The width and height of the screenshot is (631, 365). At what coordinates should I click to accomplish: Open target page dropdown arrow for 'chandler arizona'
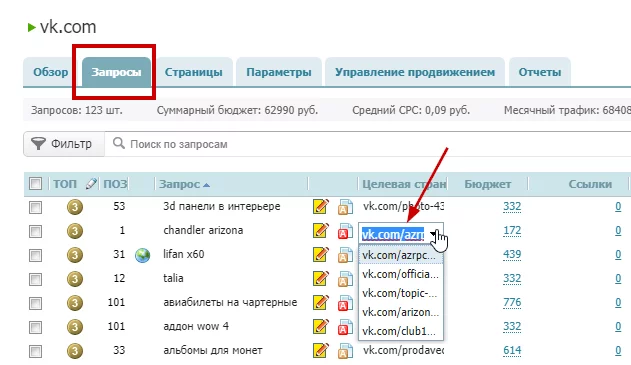[x=434, y=233]
